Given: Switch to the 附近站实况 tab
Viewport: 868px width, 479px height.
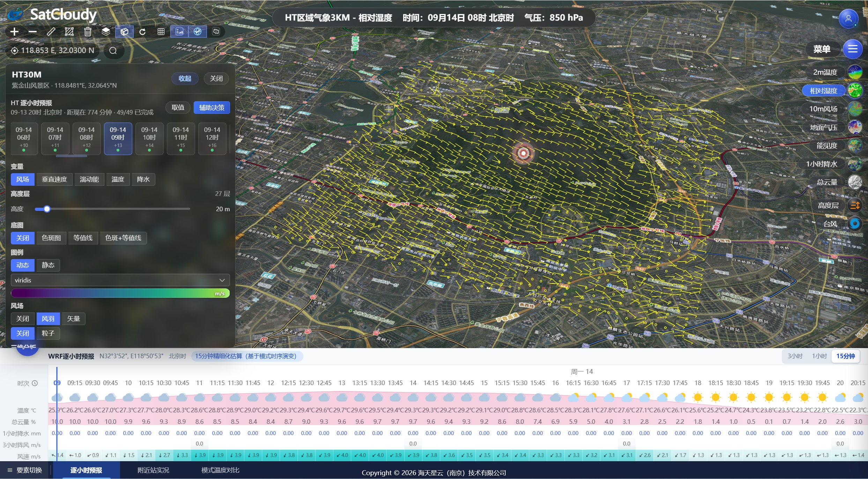Looking at the screenshot, I should (153, 470).
